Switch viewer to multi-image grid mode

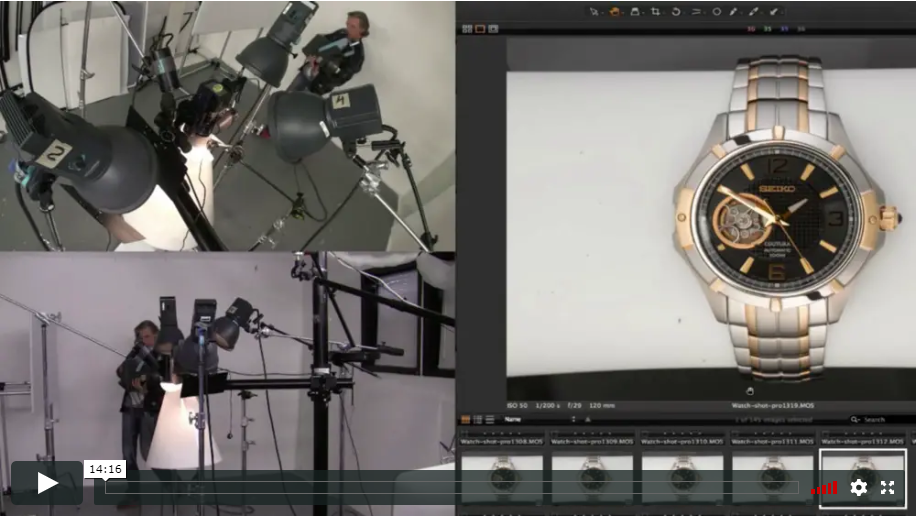point(467,29)
